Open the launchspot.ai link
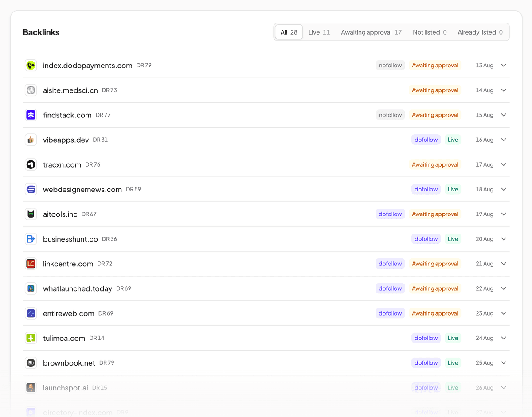Screen dimensions: 532x417 pos(66,388)
